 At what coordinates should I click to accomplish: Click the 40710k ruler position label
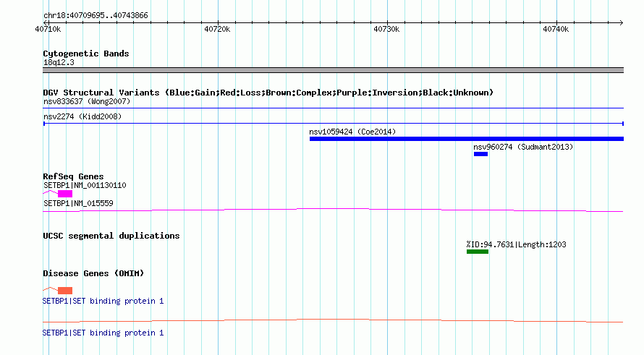48,29
